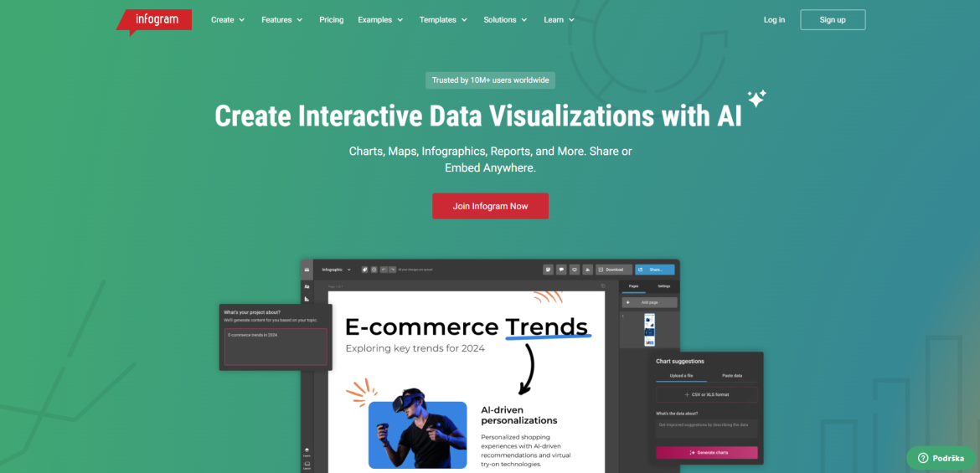Switch to the Pages tab
980x473 pixels.
634,286
